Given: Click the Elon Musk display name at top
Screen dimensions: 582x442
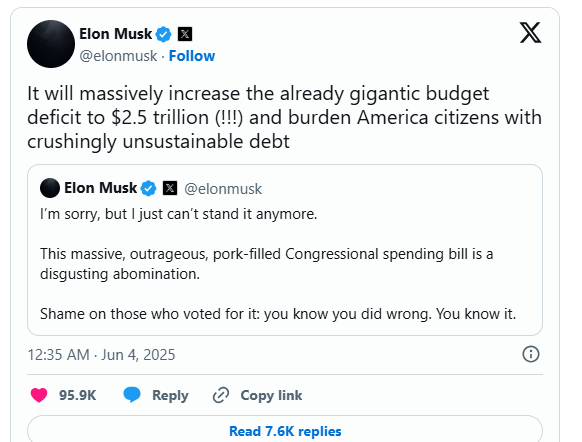Looking at the screenshot, I should [x=115, y=34].
